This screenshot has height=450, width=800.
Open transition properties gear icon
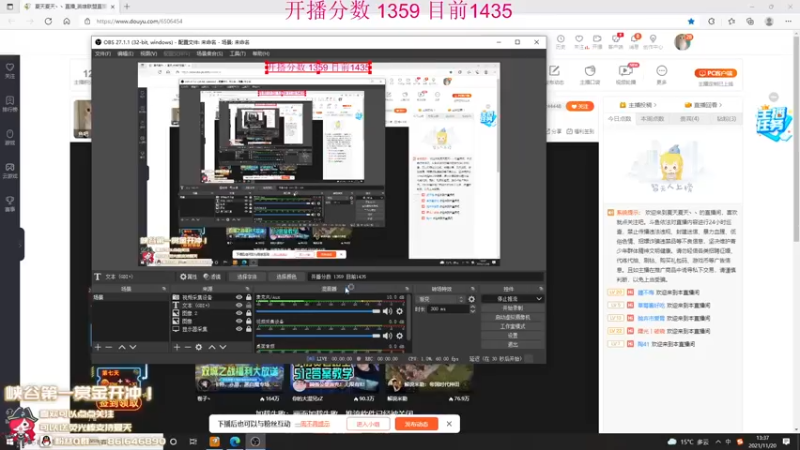coord(471,299)
